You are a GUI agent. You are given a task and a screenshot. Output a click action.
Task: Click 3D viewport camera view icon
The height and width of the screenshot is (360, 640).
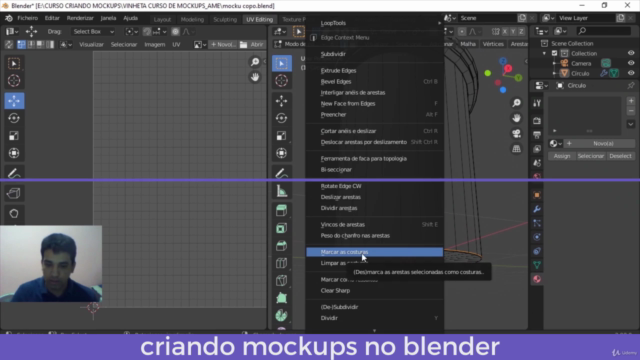click(516, 134)
